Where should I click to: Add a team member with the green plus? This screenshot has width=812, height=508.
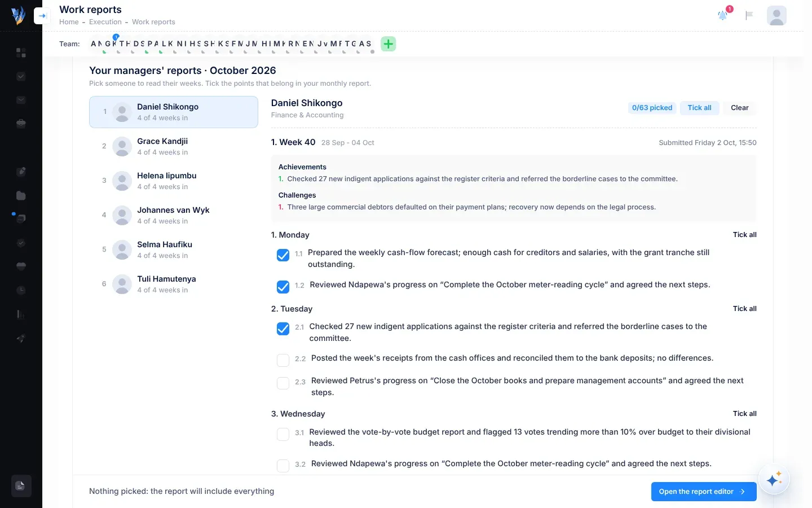click(389, 44)
